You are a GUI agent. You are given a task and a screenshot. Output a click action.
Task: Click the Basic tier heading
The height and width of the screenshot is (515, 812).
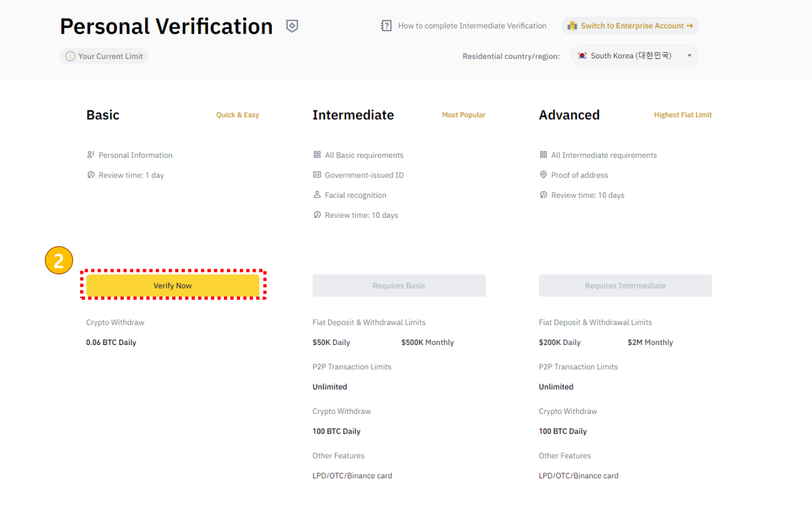point(103,115)
